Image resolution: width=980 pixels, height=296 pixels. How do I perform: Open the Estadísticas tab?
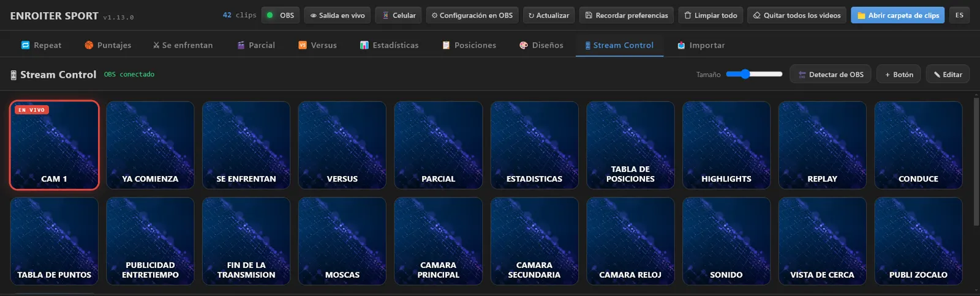click(390, 45)
